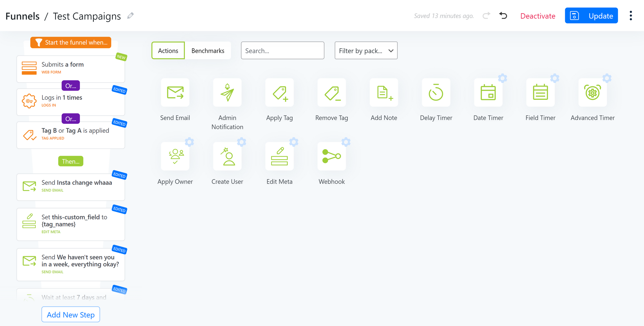Select the Create User action

coord(227,156)
